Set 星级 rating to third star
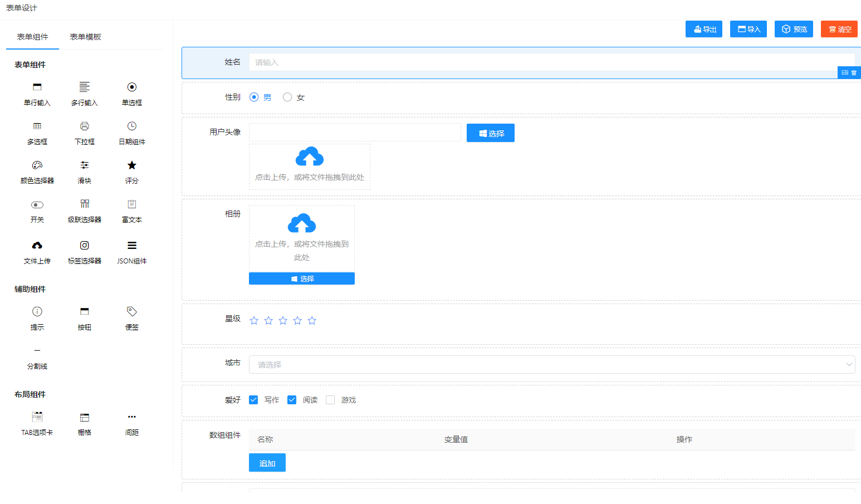This screenshot has width=861, height=504. tap(283, 321)
